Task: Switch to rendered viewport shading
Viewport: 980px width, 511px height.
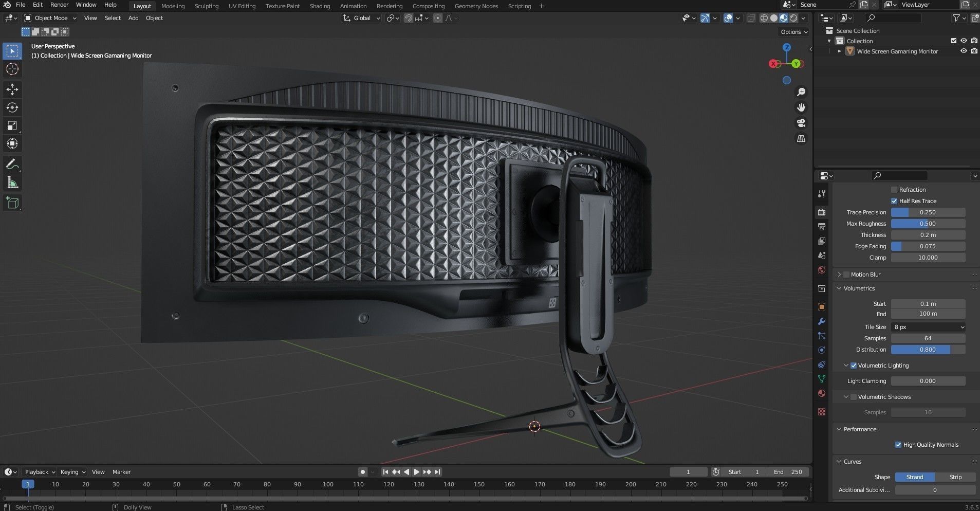Action: (793, 18)
